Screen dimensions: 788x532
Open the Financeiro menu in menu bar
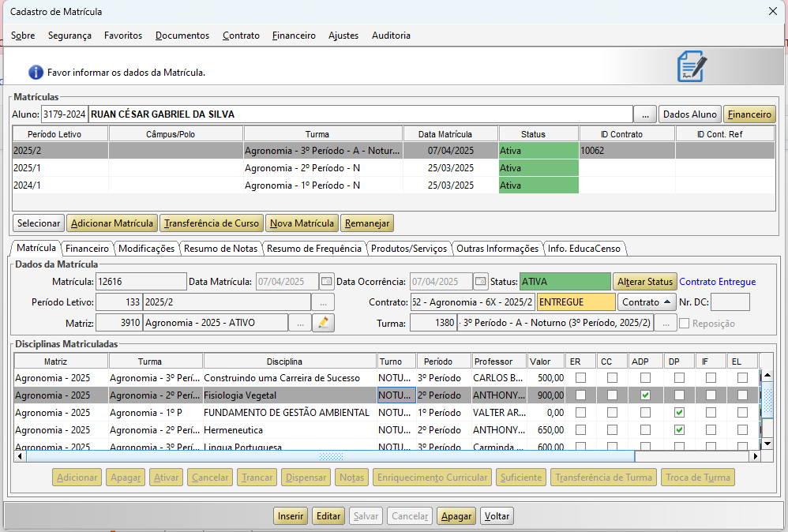tap(294, 36)
